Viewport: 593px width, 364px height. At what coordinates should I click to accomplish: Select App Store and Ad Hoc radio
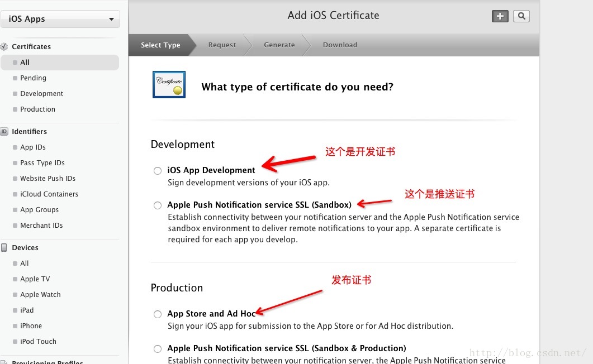(158, 314)
